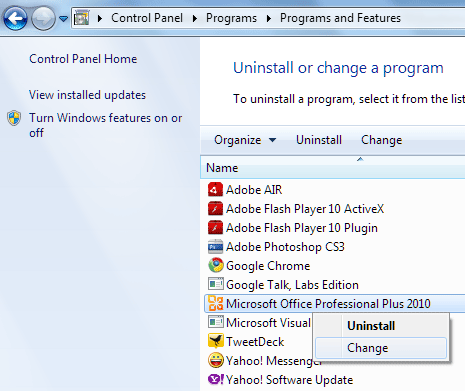Navigate to Programs breadcrumb
The height and width of the screenshot is (391, 465).
click(x=231, y=18)
